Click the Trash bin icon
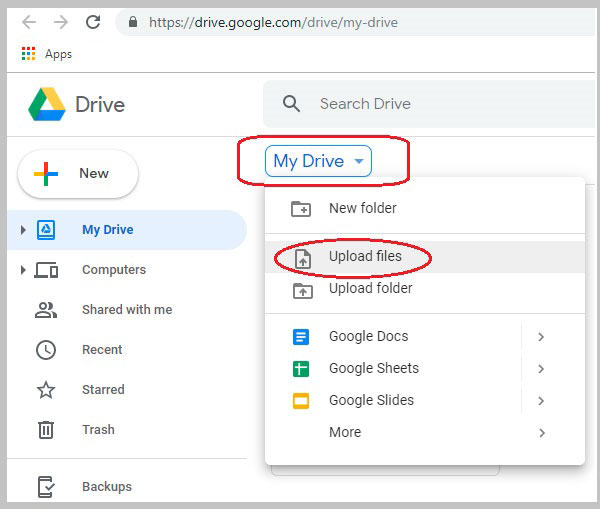This screenshot has width=600, height=509. point(46,429)
